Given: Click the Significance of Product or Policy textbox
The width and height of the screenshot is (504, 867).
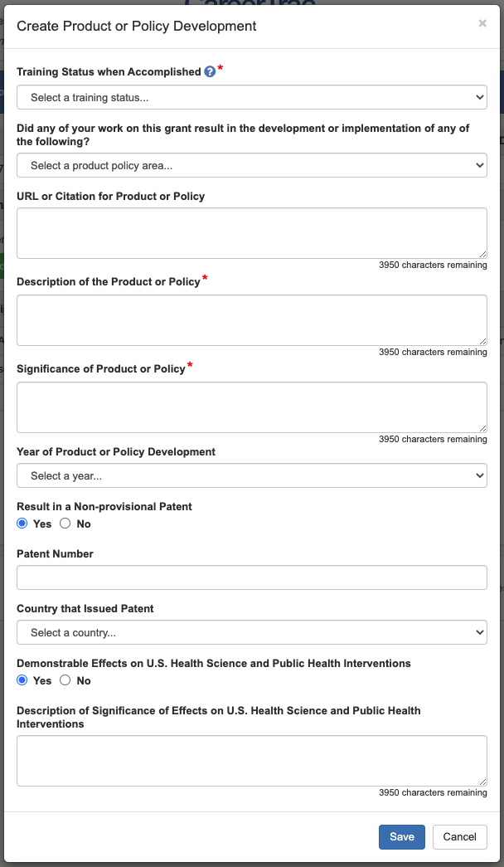Looking at the screenshot, I should [251, 407].
